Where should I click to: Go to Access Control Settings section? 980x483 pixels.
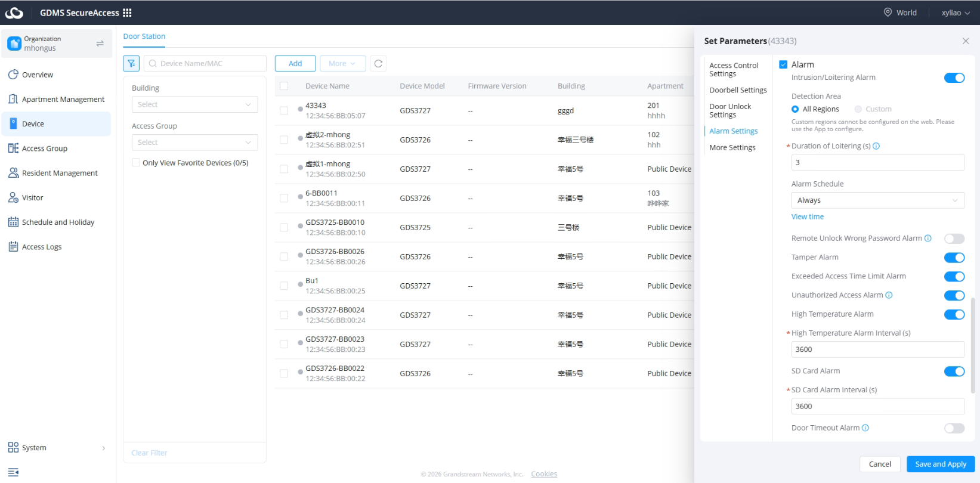tap(734, 70)
